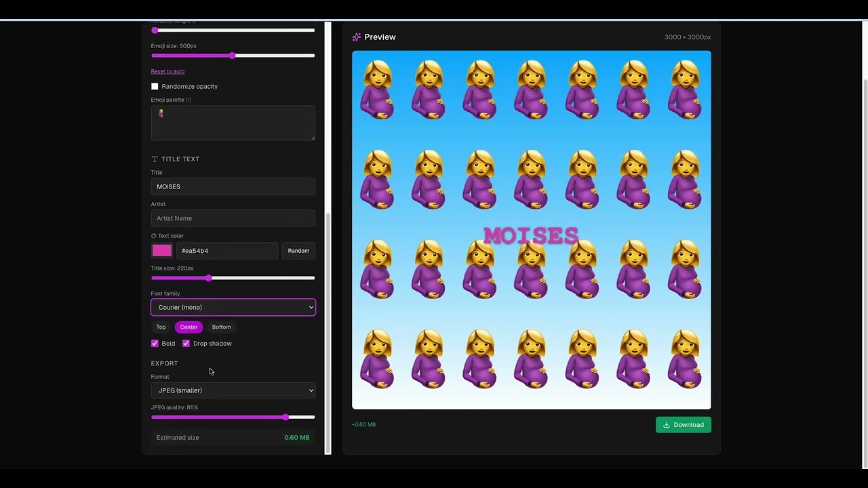Open the pink text color swatch
The height and width of the screenshot is (488, 868).
[162, 251]
